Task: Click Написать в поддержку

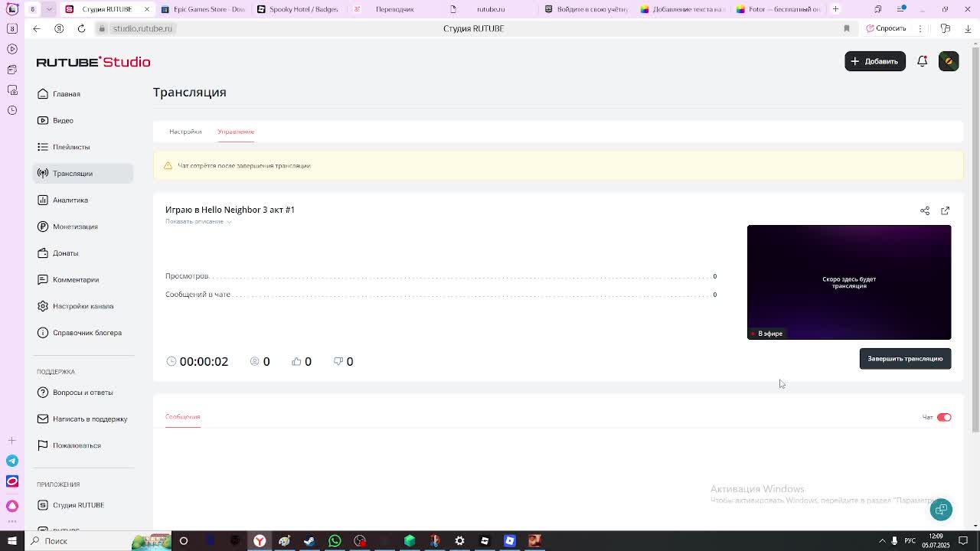Action: pos(83,419)
